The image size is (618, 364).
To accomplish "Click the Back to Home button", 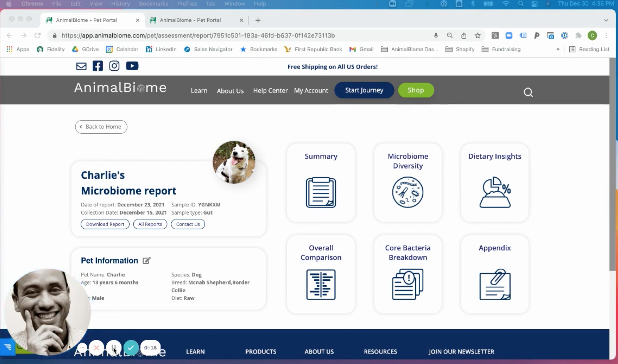I will click(101, 127).
